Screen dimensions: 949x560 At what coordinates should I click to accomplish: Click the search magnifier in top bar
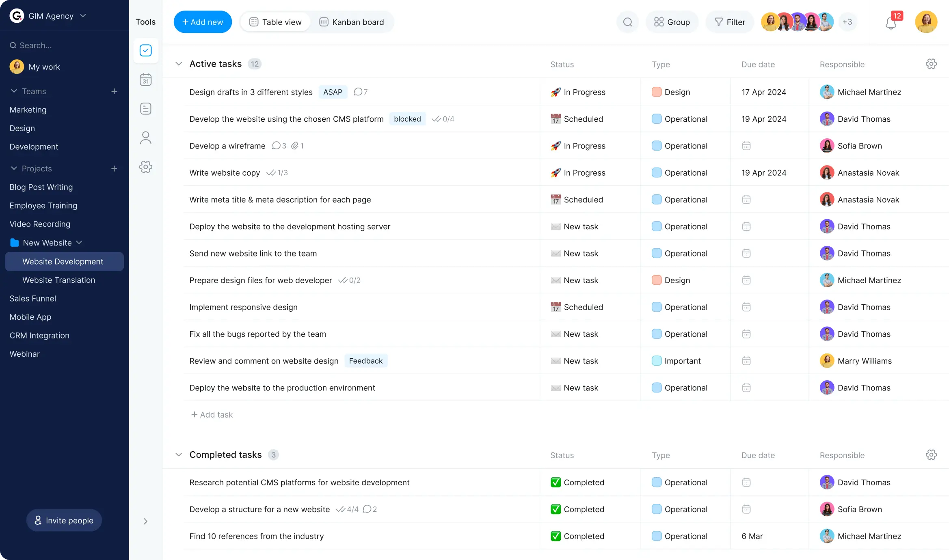click(x=627, y=22)
